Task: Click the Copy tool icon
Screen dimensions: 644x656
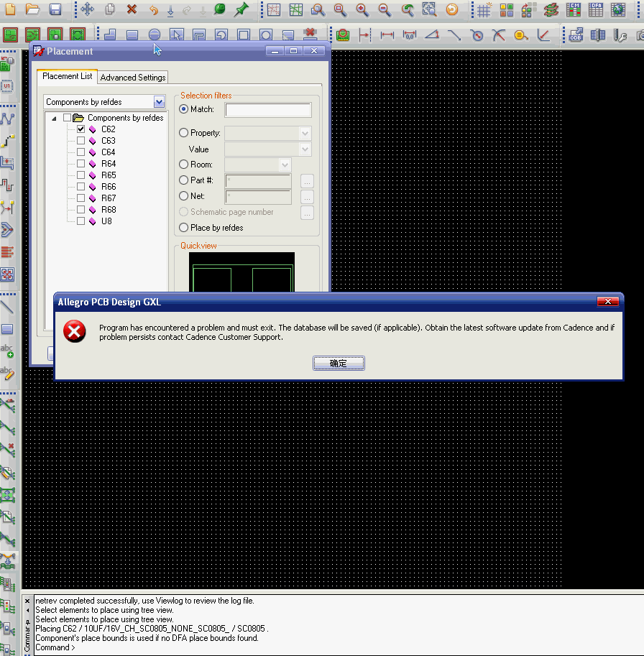Action: [x=110, y=9]
